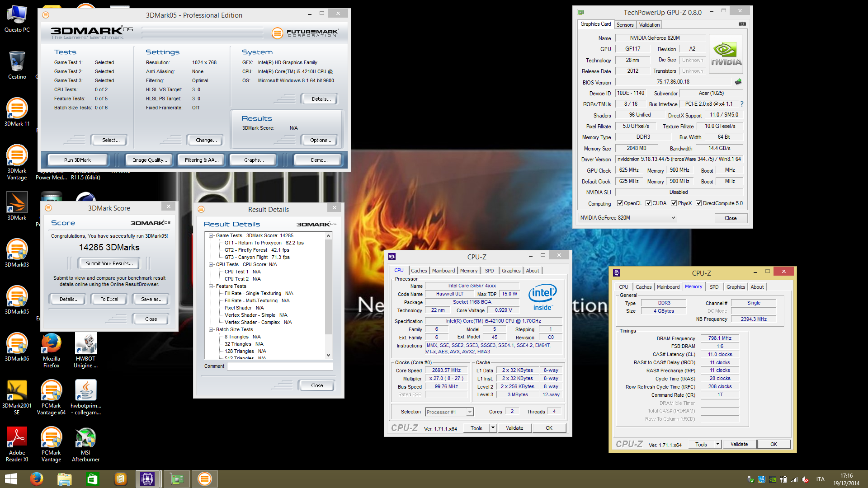Viewport: 868px width, 488px height.
Task: Click the Options button in Results section
Action: pyautogui.click(x=320, y=140)
